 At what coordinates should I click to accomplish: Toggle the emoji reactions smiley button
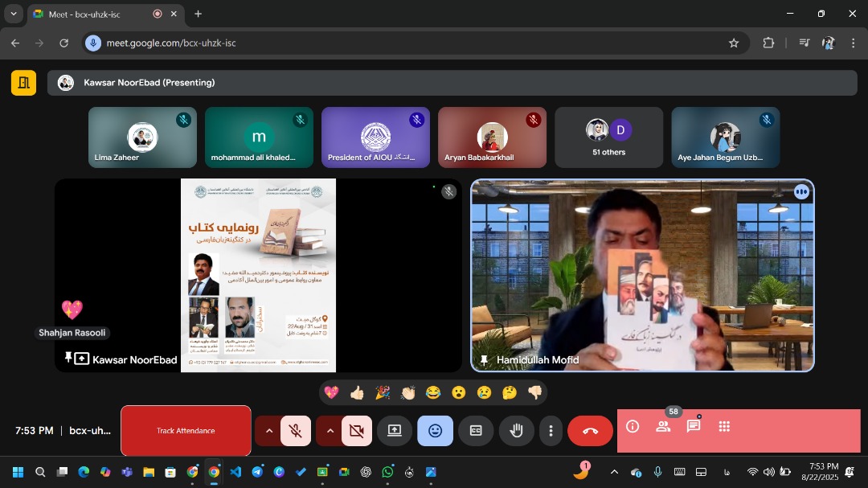pyautogui.click(x=435, y=431)
